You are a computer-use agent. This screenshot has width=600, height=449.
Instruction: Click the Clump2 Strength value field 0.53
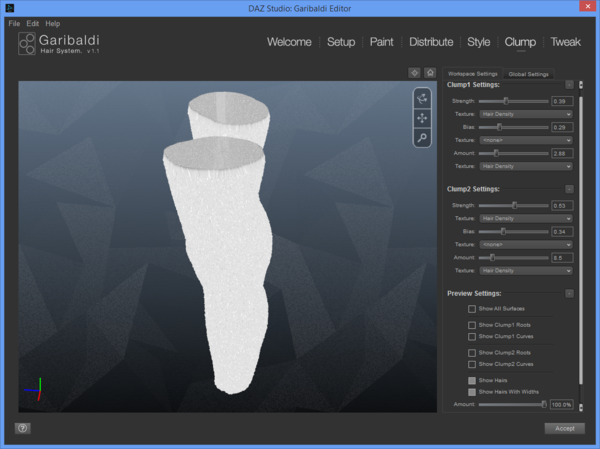[x=562, y=206]
